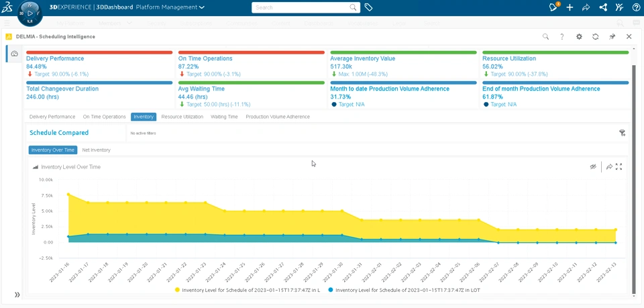Open the Production Volume Adherence tab
Screen dimensions: 644x308
pyautogui.click(x=278, y=117)
